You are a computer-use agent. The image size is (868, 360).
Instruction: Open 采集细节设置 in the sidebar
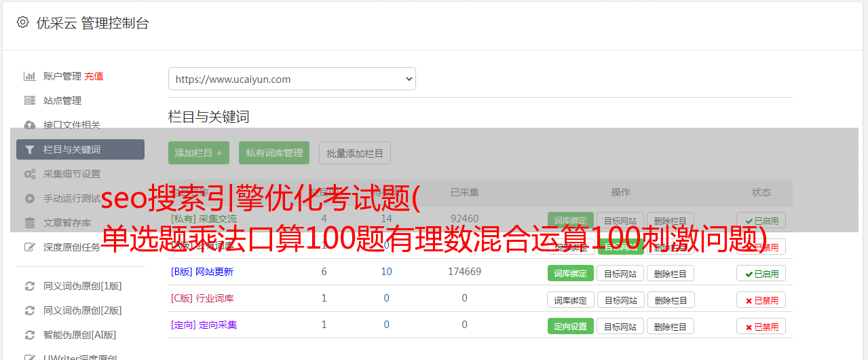pos(72,174)
